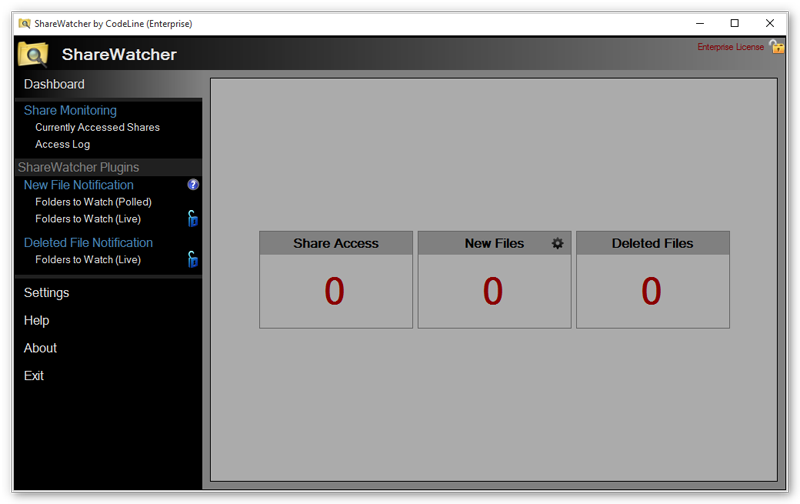
Task: Click the Deleted Files count value
Action: 651,291
